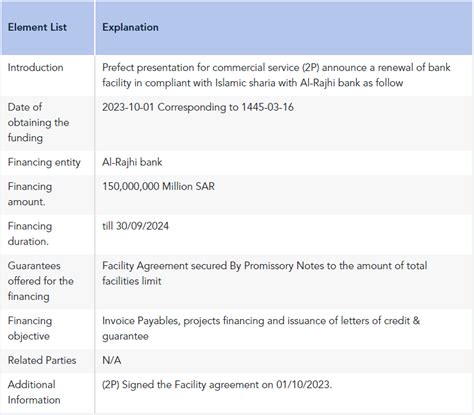Image resolution: width=474 pixels, height=415 pixels.
Task: Select the Financing entity label
Action: (44, 162)
